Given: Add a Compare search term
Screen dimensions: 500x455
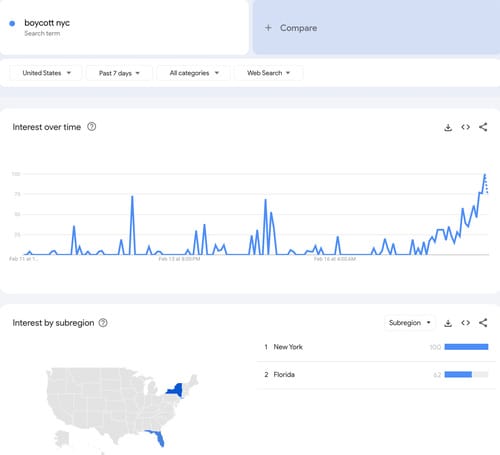Looking at the screenshot, I should (376, 27).
